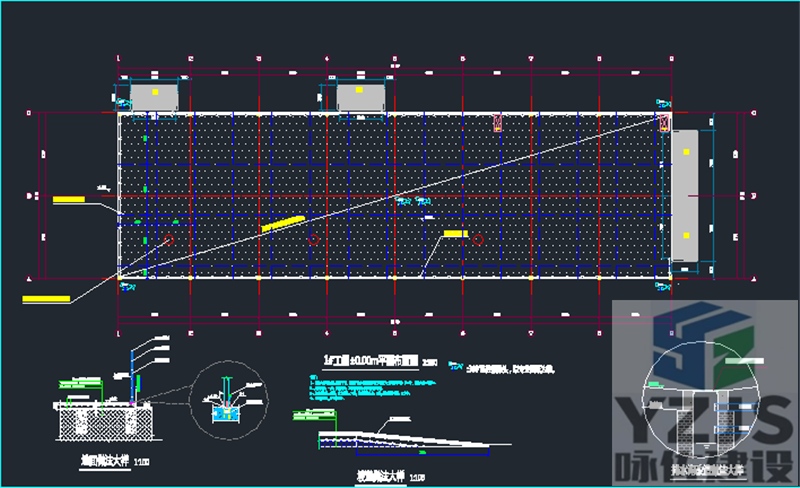The image size is (800, 488).
Task: Click the tilted yellow label on the diagonal line
Action: 281,224
